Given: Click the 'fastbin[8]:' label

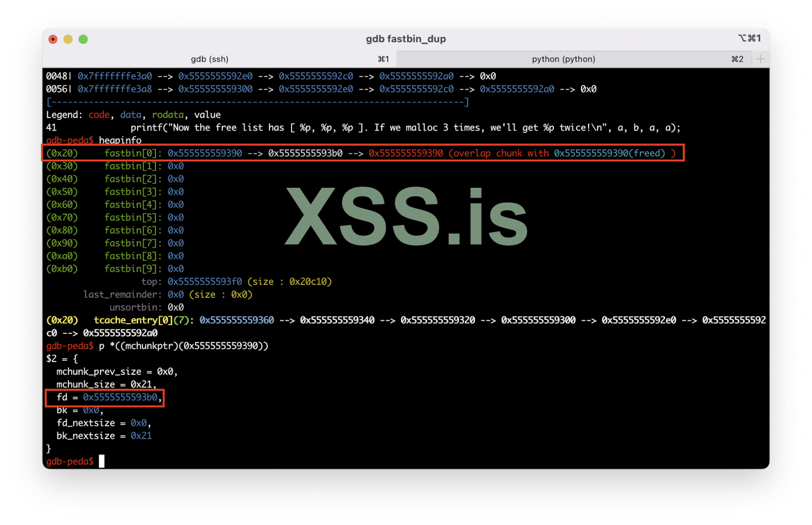Looking at the screenshot, I should pyautogui.click(x=133, y=256).
